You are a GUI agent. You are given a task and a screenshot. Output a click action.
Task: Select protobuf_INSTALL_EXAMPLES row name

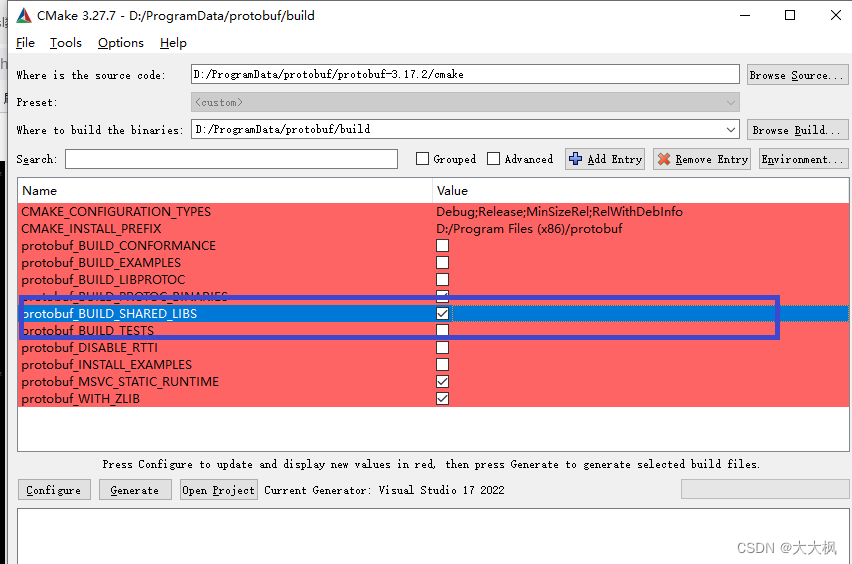point(106,364)
